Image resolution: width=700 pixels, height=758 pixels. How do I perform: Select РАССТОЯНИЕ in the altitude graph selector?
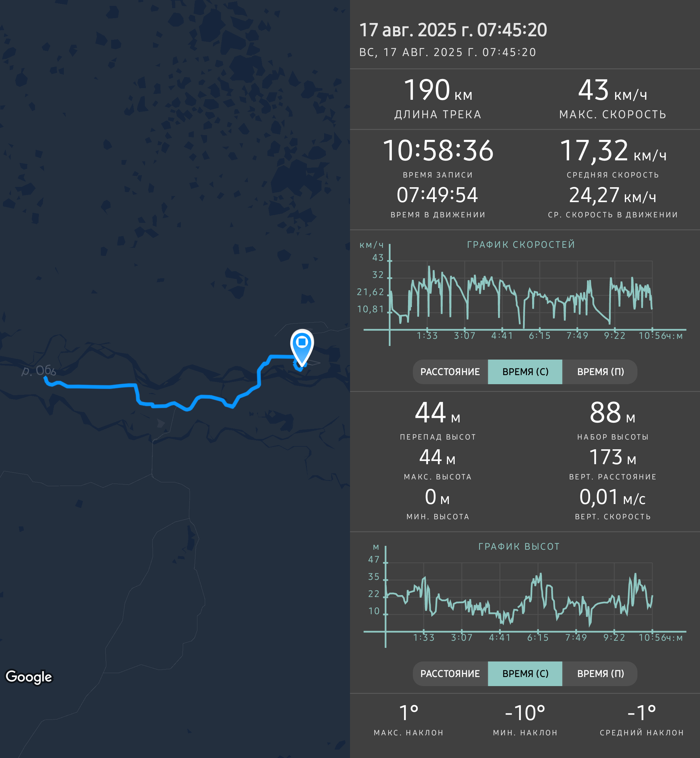click(x=450, y=673)
